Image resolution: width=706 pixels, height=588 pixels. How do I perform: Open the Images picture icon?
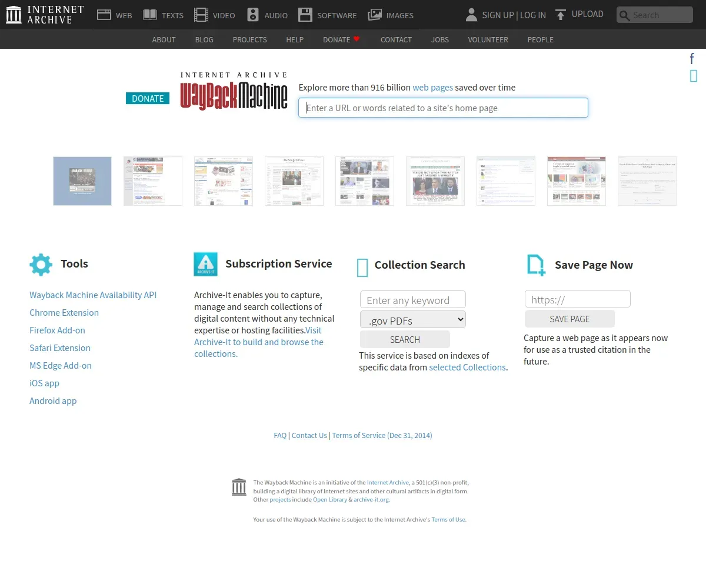click(375, 15)
